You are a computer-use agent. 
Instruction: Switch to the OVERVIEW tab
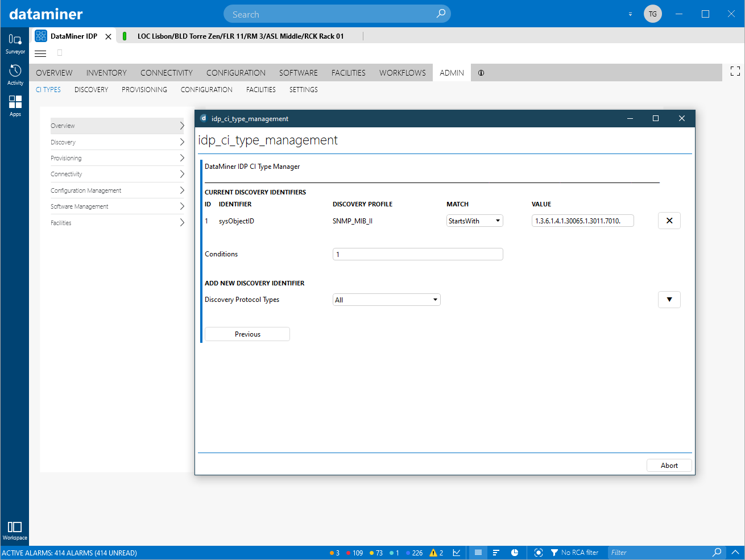pos(54,73)
